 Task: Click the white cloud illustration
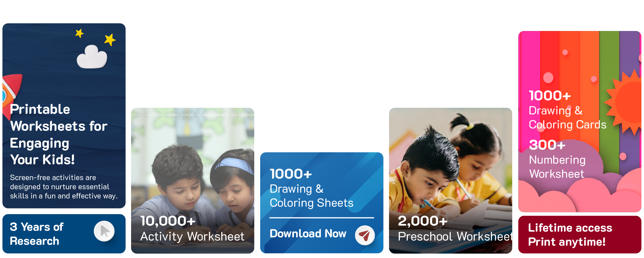(92, 57)
